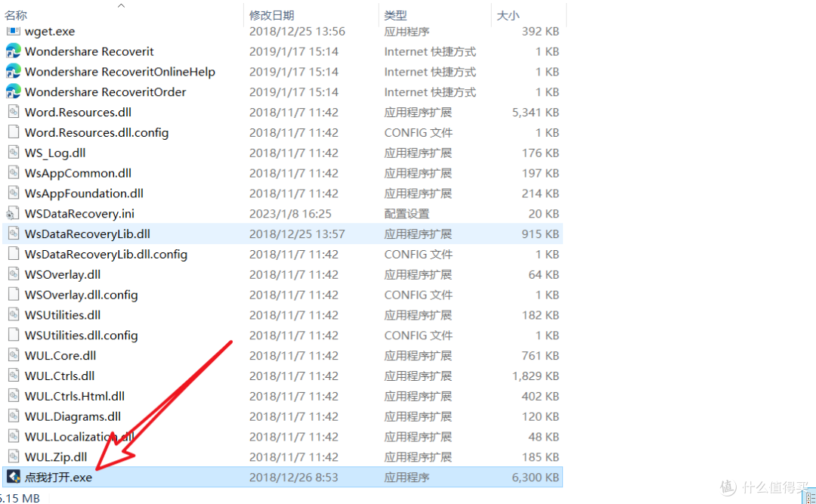Click the WUL.Diagrams.dll file icon
The width and height of the screenshot is (816, 504).
[14, 416]
